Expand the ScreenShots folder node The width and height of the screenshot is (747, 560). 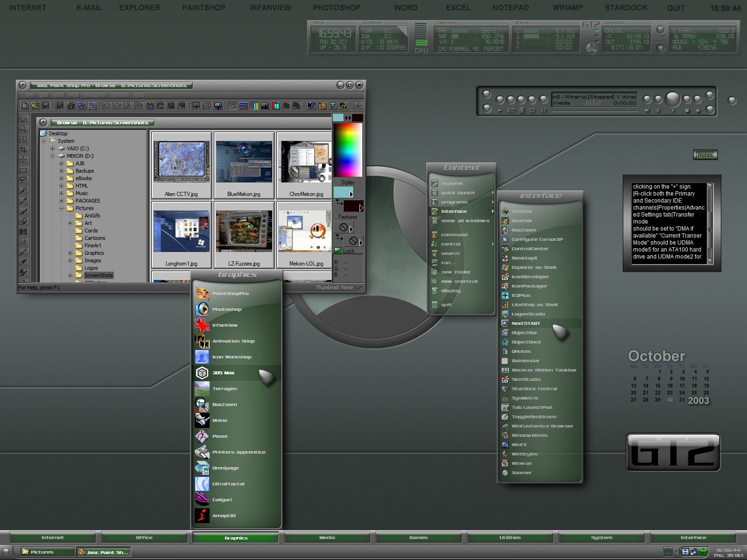70,275
